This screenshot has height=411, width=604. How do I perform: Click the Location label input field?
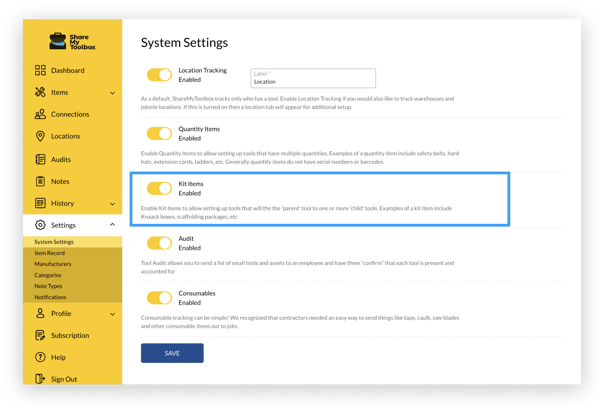click(x=313, y=78)
